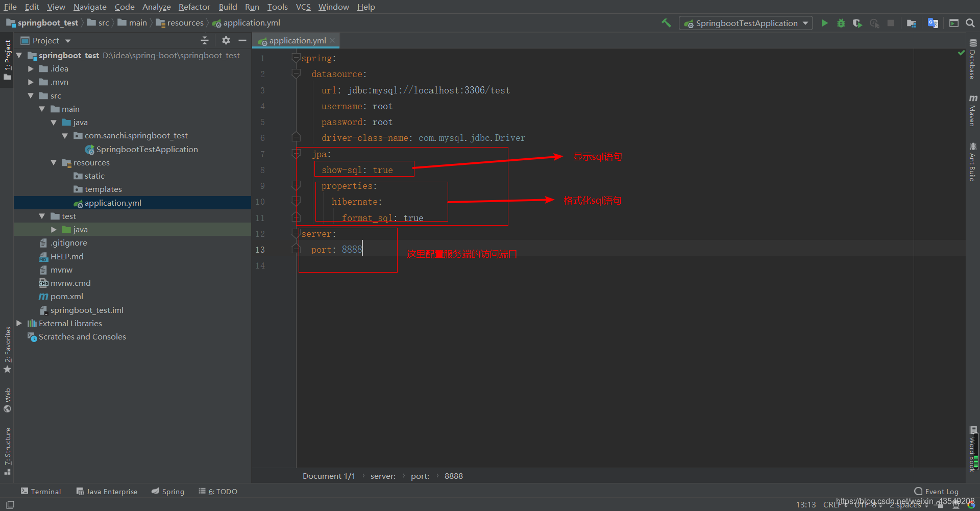Select HELP.md in the project tree
Viewport: 980px width, 511px height.
point(66,256)
